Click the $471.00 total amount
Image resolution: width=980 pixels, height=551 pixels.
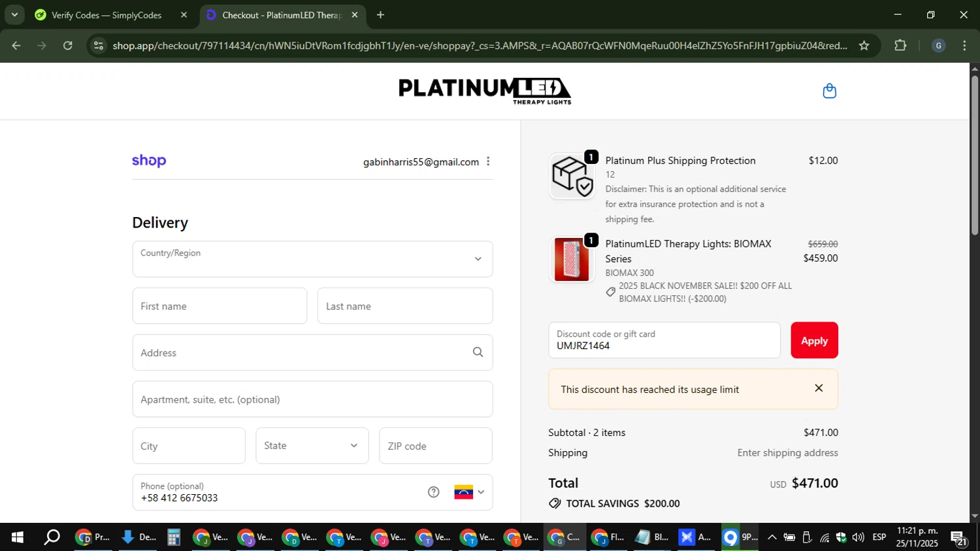pyautogui.click(x=815, y=483)
